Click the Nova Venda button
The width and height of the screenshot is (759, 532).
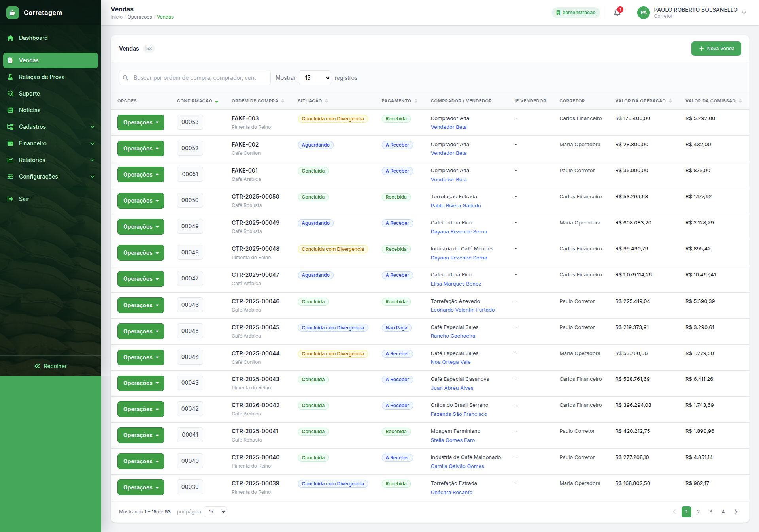[716, 49]
